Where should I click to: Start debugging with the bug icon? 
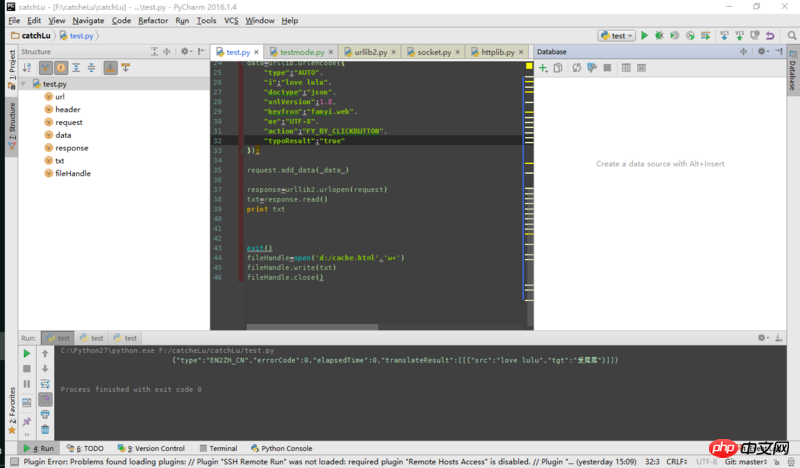(659, 35)
